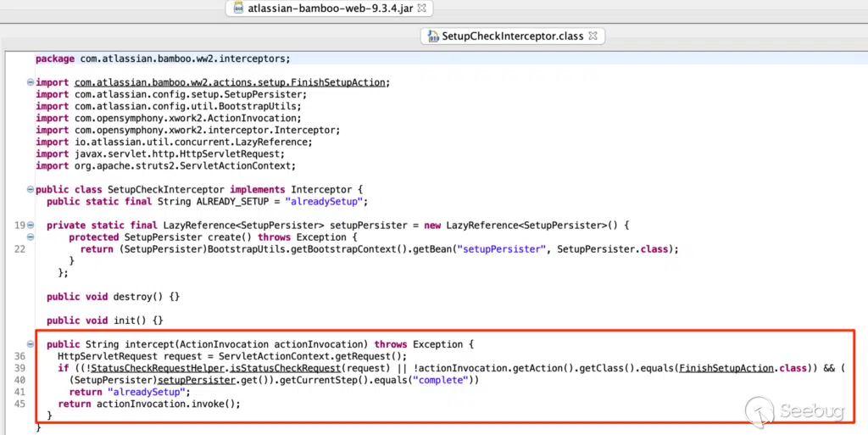
Task: Select the atlassian-bamboo-web-9.3.4.jar tab
Action: (x=330, y=8)
